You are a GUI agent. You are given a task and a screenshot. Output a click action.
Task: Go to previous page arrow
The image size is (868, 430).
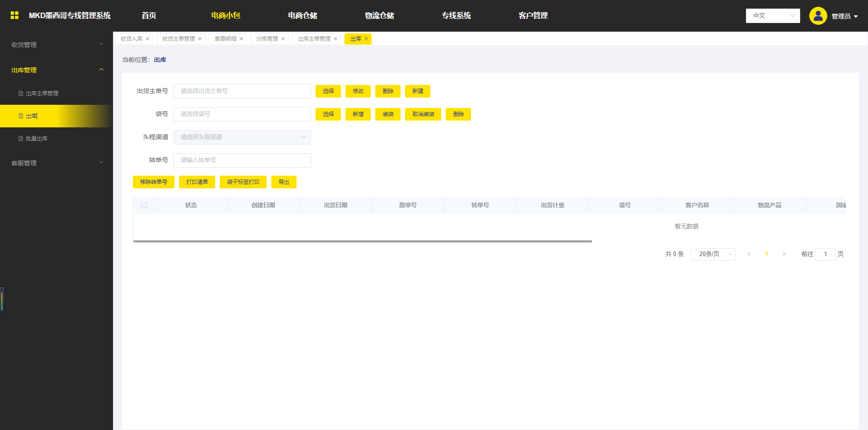[x=749, y=254]
